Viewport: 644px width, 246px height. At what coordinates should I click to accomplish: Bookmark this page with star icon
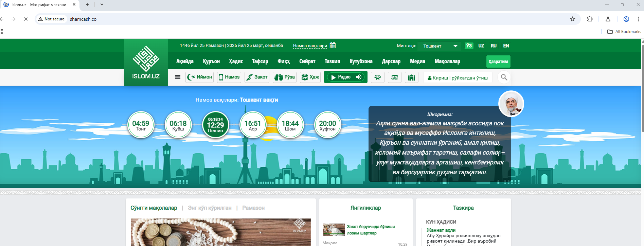tap(573, 19)
